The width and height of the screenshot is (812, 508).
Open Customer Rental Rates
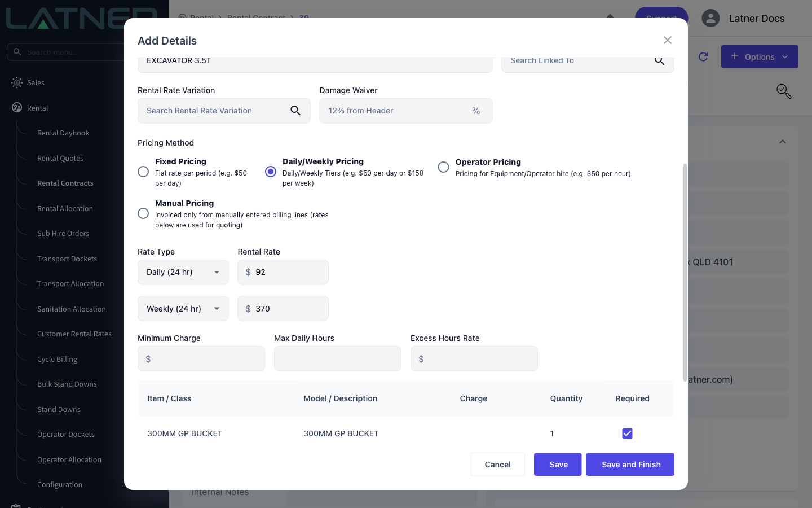tap(74, 334)
